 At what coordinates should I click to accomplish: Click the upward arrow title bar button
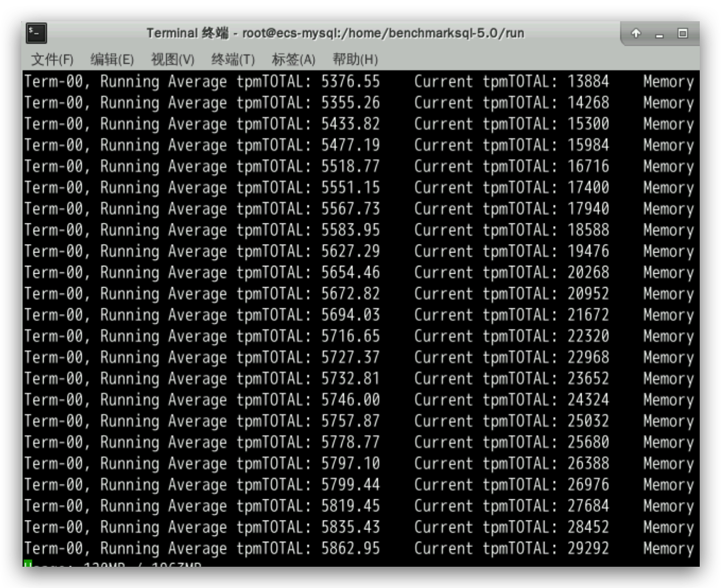point(636,33)
